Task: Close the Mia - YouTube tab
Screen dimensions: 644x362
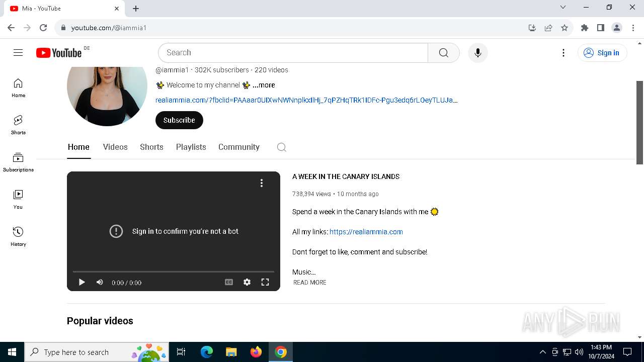Action: point(117,9)
